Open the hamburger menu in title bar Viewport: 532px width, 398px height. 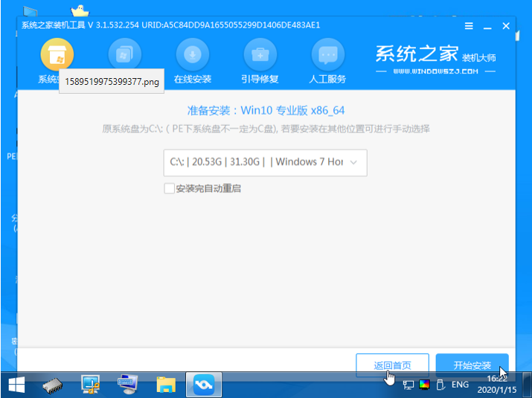[469, 25]
